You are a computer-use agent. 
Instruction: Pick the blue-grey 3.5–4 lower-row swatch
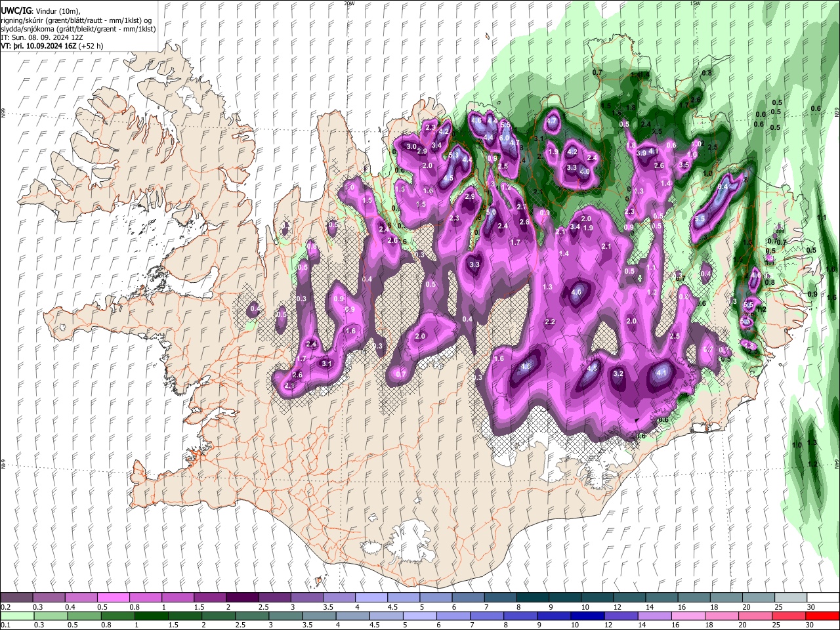tap(319, 616)
